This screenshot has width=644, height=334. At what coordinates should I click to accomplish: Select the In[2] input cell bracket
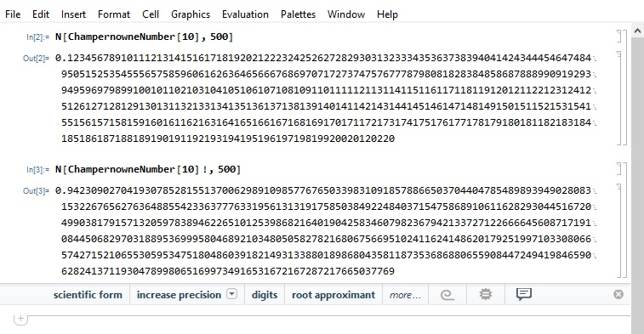[619, 36]
